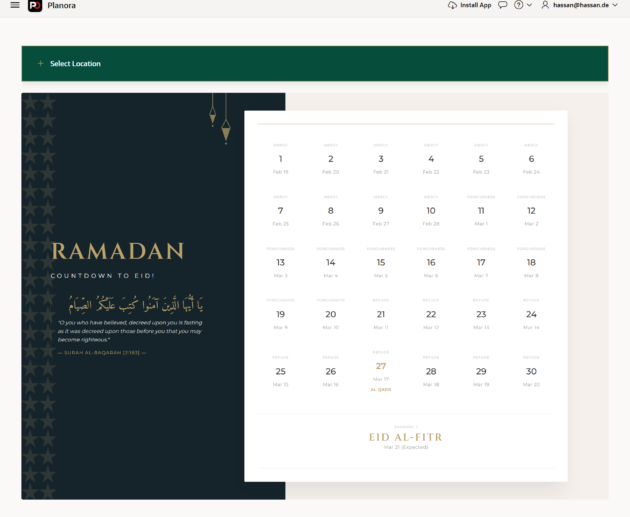Select Ramadan day 6, Feb 24

[531, 159]
